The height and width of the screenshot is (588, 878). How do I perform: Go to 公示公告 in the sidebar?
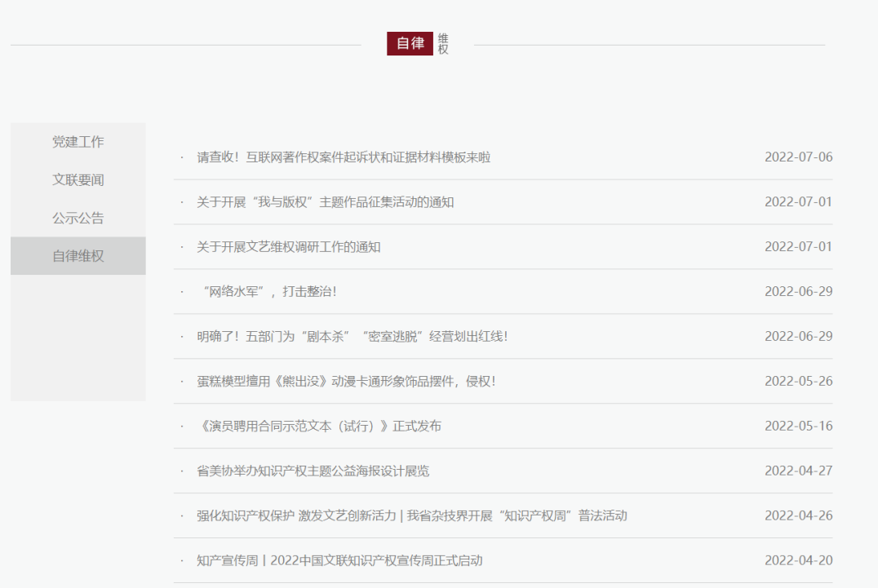[x=78, y=219]
